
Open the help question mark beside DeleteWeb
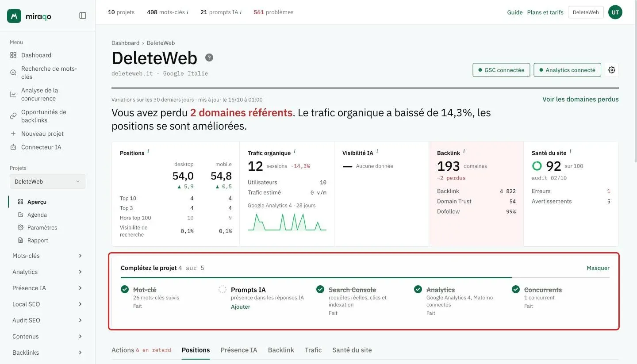point(209,57)
